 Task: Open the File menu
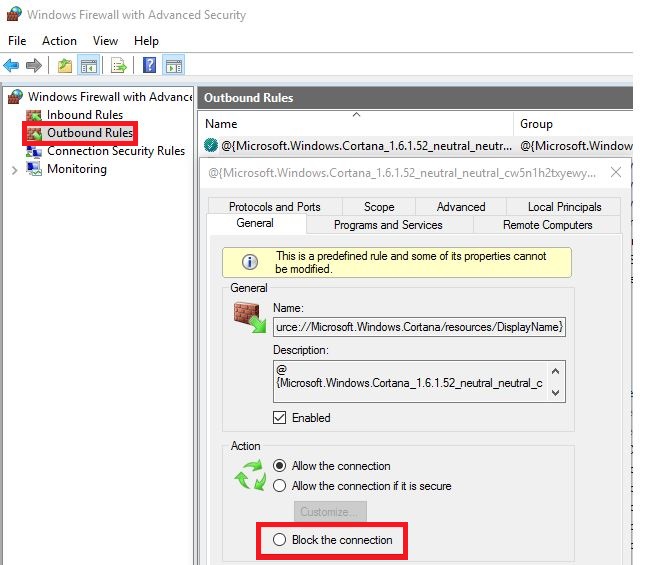tap(17, 41)
